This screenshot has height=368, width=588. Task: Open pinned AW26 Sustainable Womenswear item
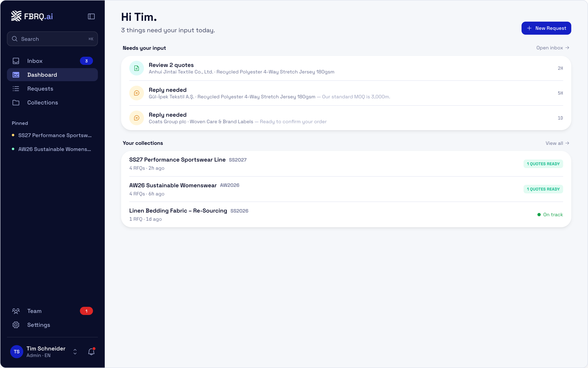[52, 149]
